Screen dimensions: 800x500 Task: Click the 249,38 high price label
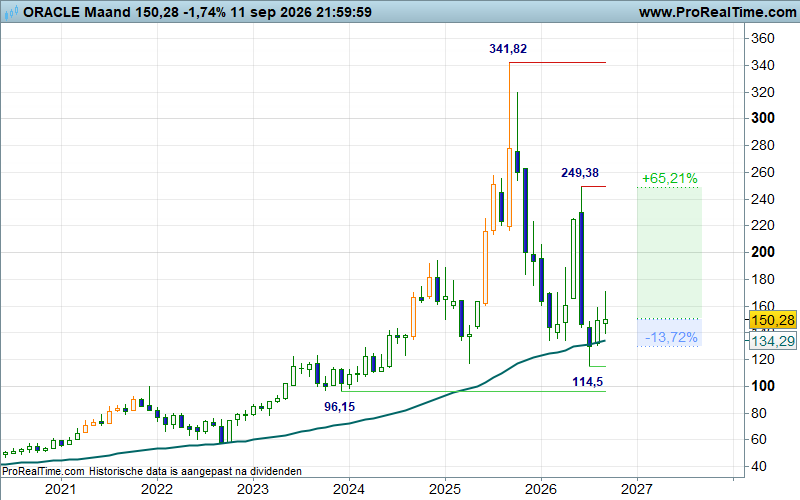[580, 173]
